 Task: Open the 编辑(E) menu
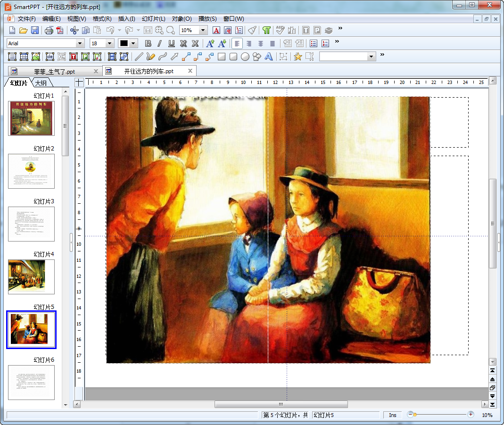point(51,19)
